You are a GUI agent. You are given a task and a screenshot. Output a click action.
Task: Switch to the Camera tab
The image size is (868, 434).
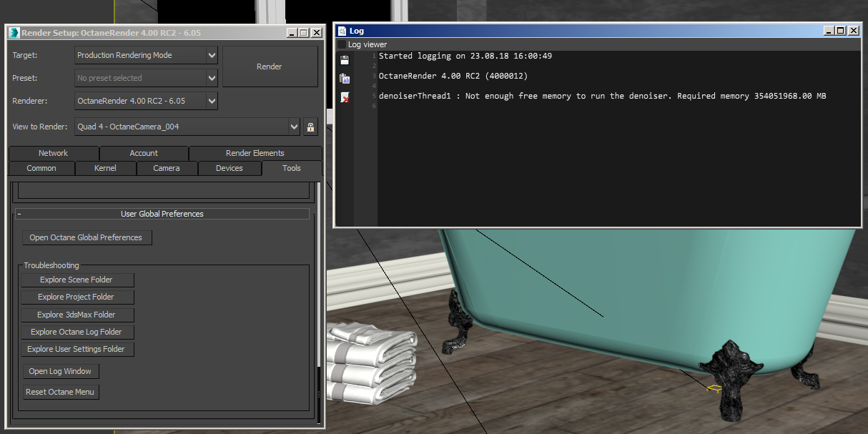(167, 168)
